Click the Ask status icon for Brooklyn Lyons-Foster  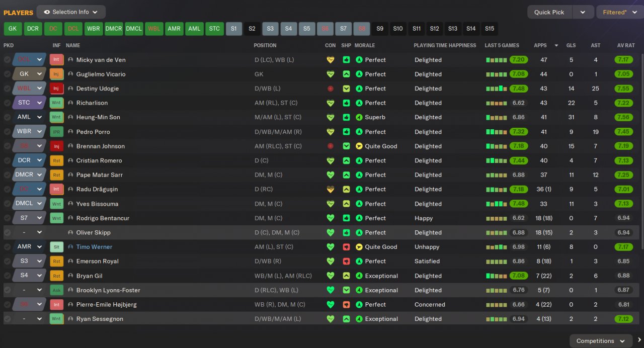pos(56,290)
